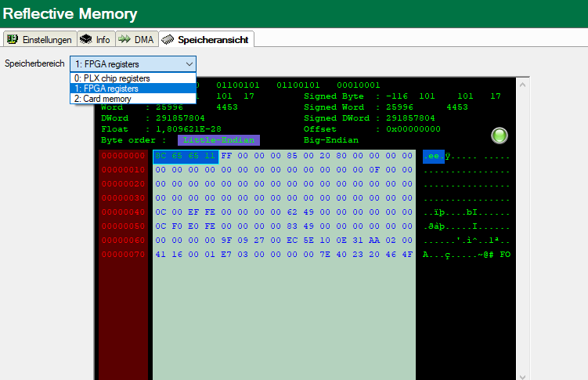Click the green arrows icon on DMA tab
The image size is (588, 380).
pos(125,39)
